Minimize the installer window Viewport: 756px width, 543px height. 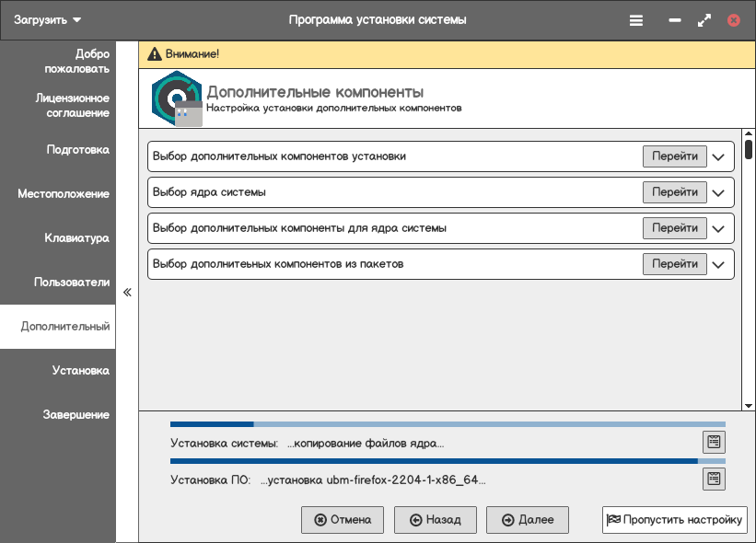click(675, 19)
